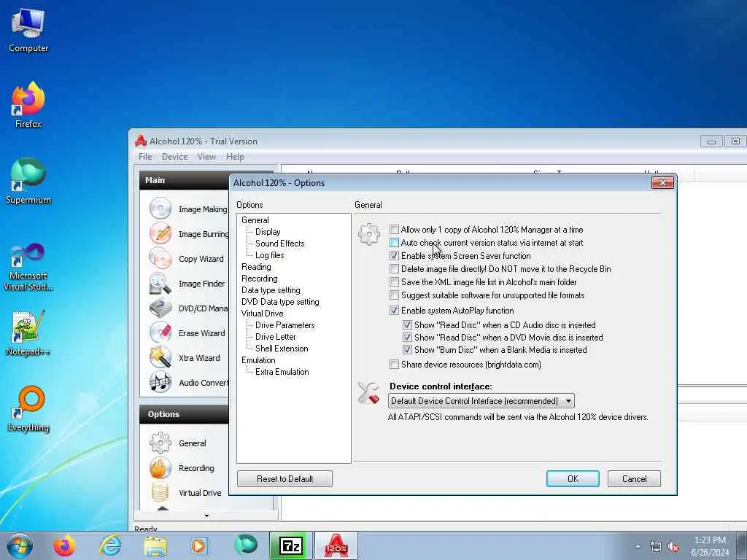Enable Allow only 1 copy of Alcohol checkbox
747x560 pixels.
tap(394, 230)
